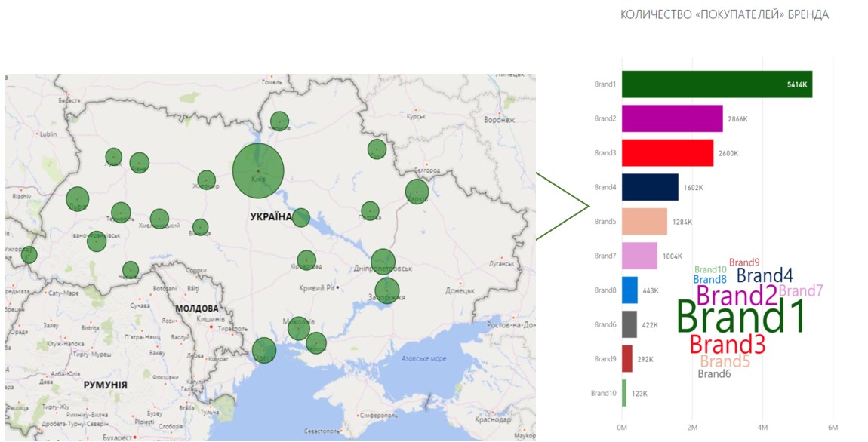Viewport: 868px width, 442px height.
Task: Click the magenta Brand2 bar
Action: tap(673, 118)
